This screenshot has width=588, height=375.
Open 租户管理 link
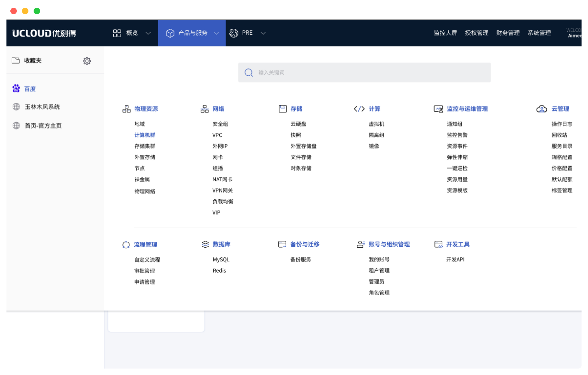(x=379, y=271)
